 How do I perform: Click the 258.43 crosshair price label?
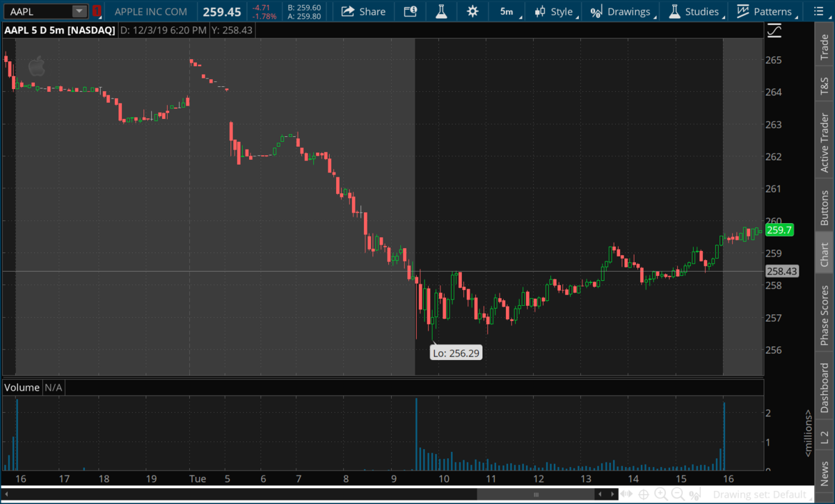click(x=781, y=272)
